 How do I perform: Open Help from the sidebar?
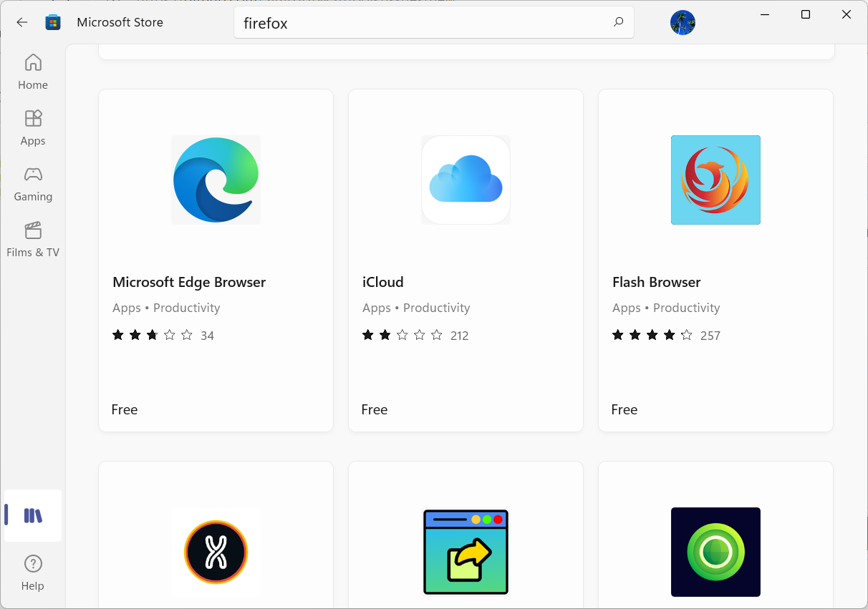pos(33,573)
